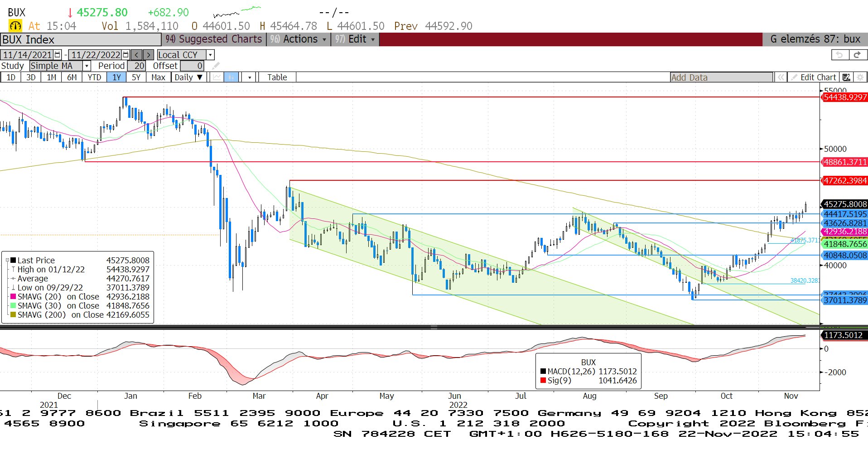Click Edit Chart button
The width and height of the screenshot is (868, 459).
pos(814,77)
